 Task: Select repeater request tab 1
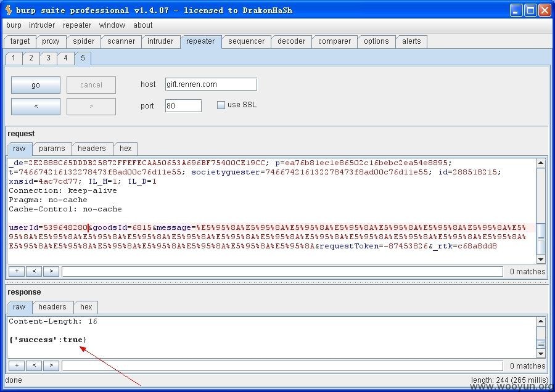coord(14,58)
